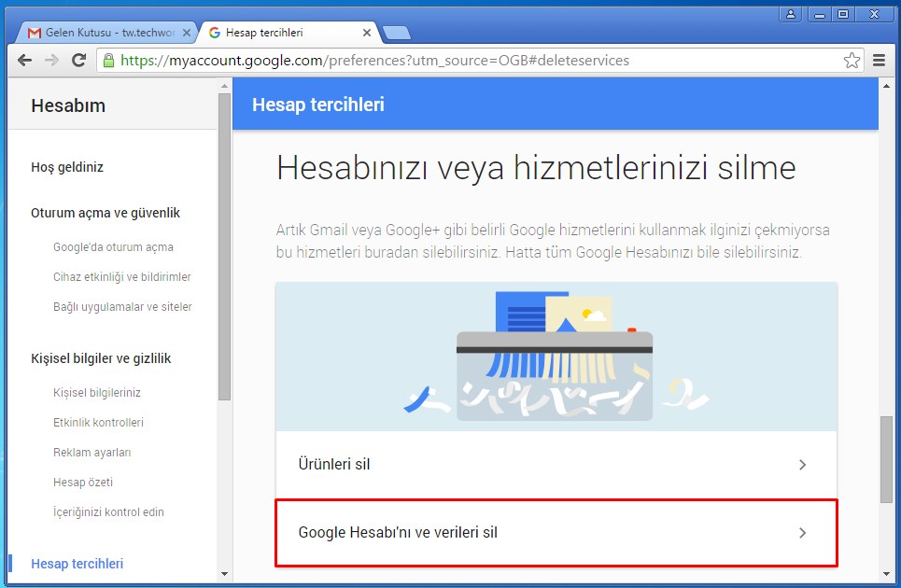This screenshot has height=588, width=901.
Task: Expand Ürünleri sil chevron arrow
Action: tap(802, 465)
